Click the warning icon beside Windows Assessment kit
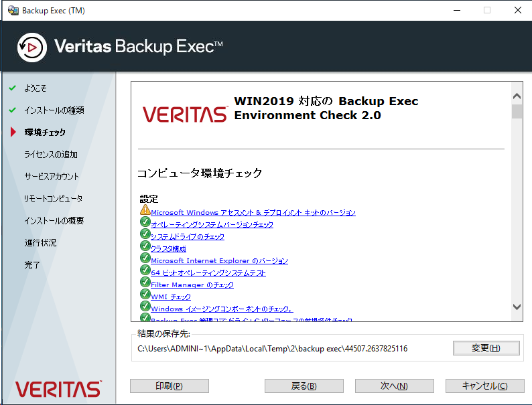This screenshot has width=532, height=405. pyautogui.click(x=145, y=210)
